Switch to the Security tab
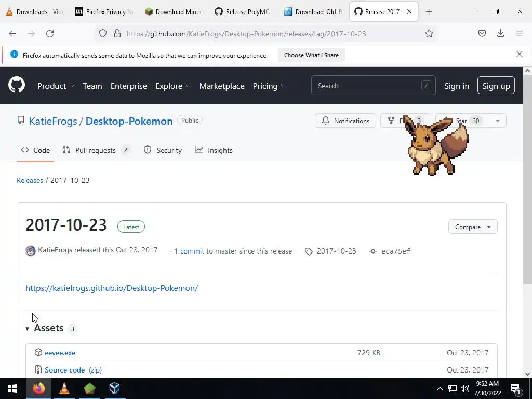Screen dimensions: 532x399 163,150
